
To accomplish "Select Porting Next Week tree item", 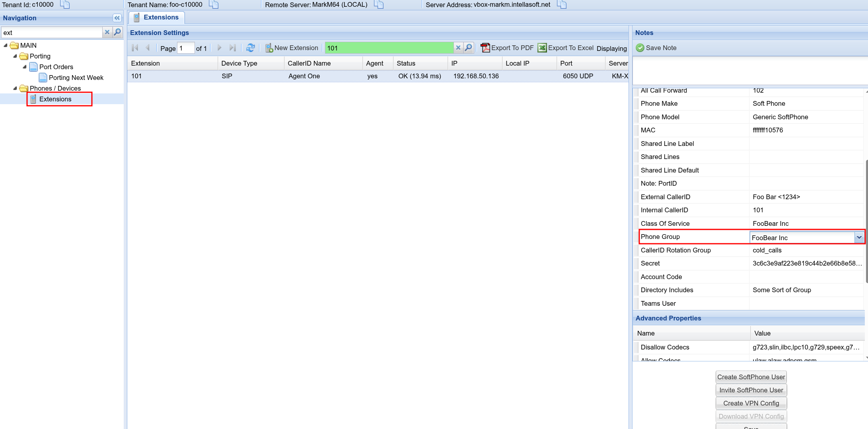I will coord(76,78).
